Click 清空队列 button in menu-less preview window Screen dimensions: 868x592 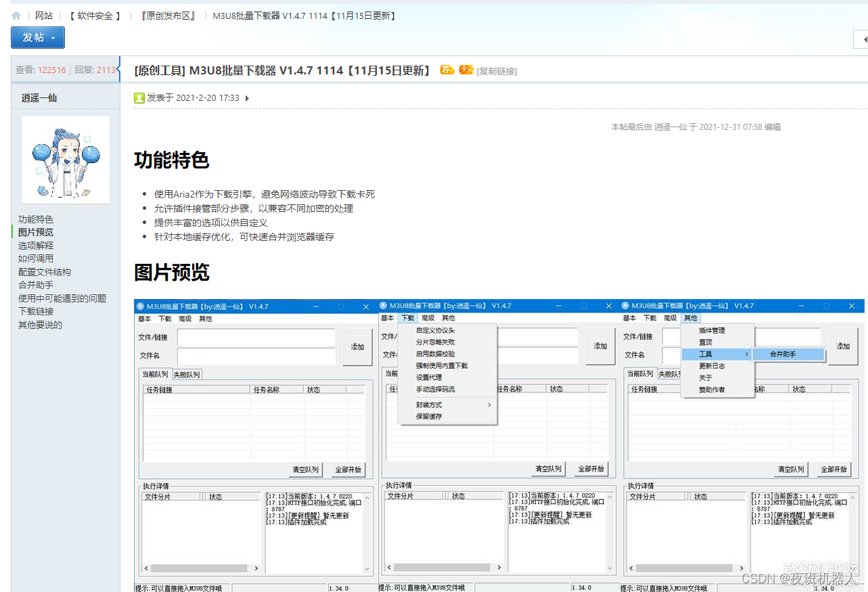point(306,470)
